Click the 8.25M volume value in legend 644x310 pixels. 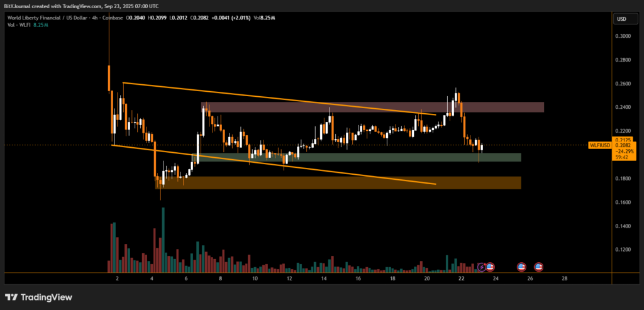pos(42,25)
